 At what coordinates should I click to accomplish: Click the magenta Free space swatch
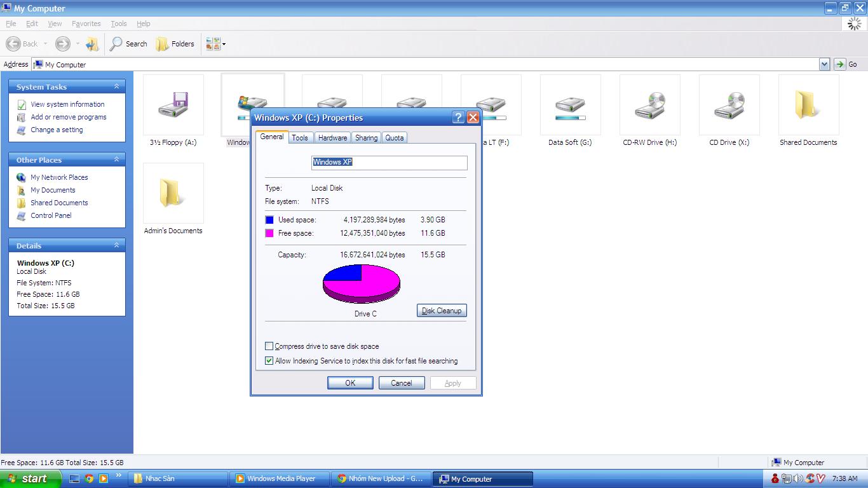269,233
